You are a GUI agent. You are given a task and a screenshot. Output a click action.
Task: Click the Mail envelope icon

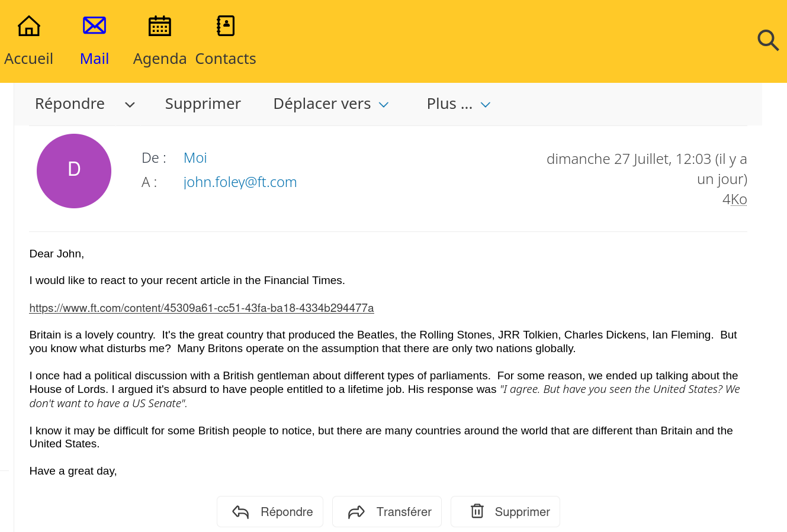(94, 25)
